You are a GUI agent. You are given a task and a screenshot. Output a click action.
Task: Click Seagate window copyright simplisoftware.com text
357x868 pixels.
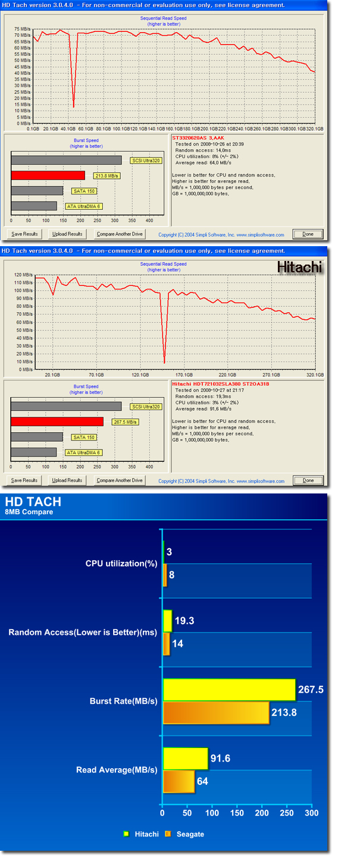click(x=221, y=234)
